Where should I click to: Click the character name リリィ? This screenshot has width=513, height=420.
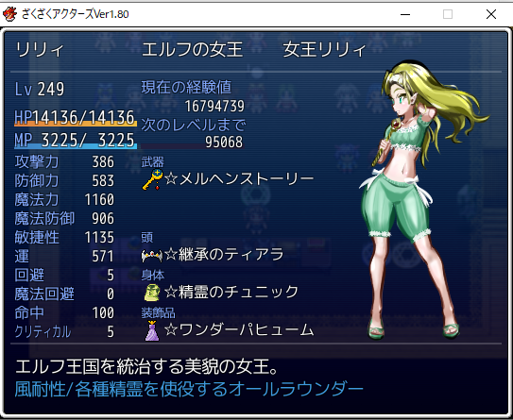[x=40, y=50]
